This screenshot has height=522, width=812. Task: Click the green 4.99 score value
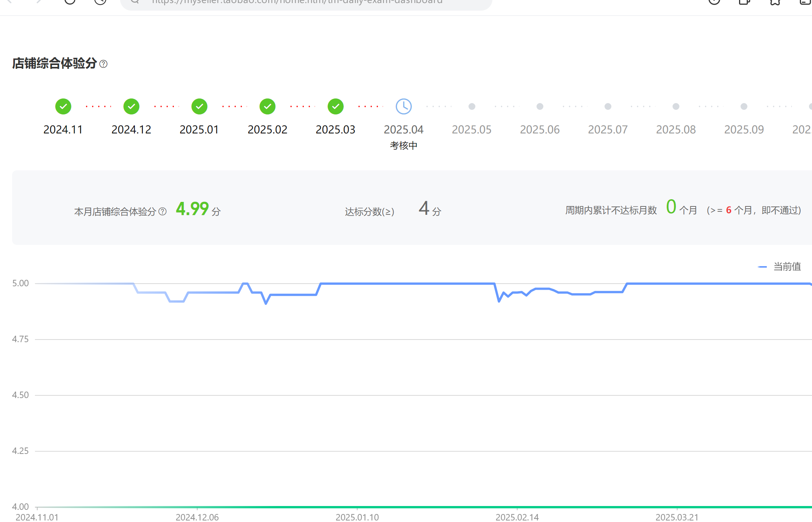click(192, 209)
